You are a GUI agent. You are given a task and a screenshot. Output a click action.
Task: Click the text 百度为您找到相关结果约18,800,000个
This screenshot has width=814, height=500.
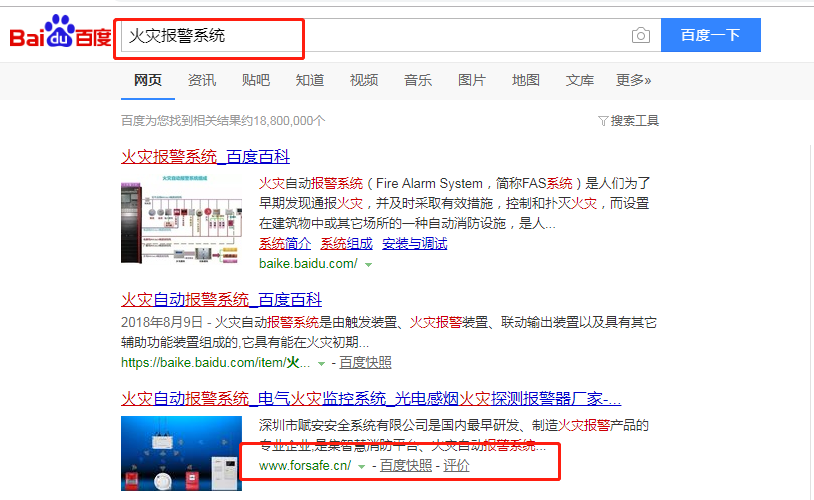[223, 121]
